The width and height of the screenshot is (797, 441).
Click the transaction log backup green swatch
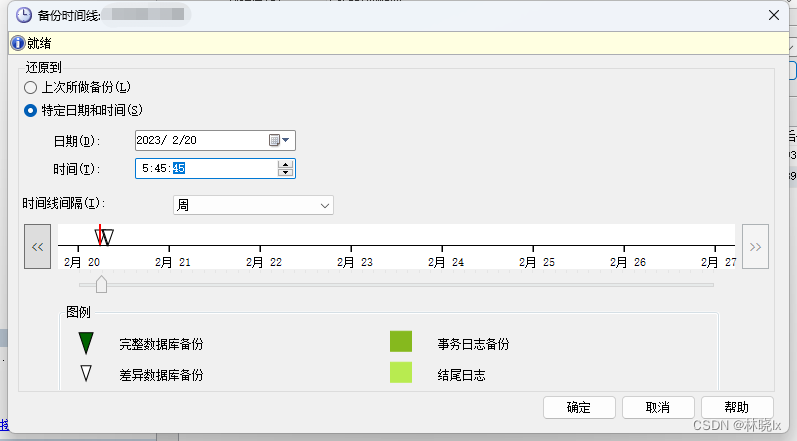[401, 343]
